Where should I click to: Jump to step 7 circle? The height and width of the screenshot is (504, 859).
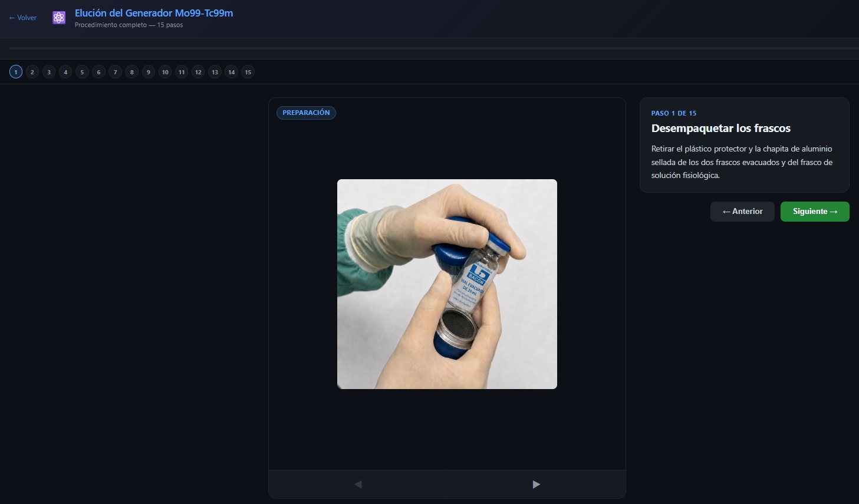point(115,72)
